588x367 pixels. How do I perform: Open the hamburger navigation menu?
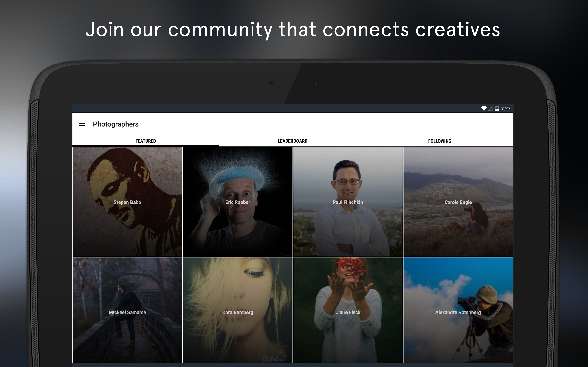(82, 124)
